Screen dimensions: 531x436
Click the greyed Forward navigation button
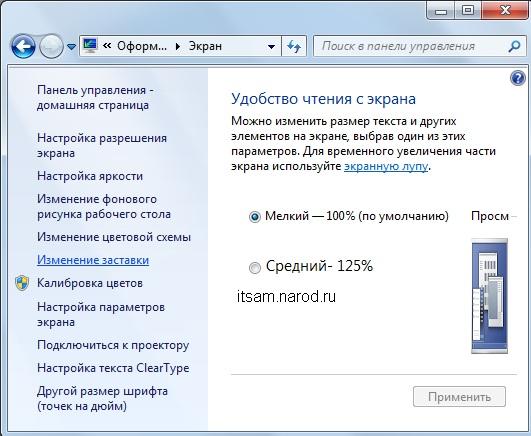[51, 46]
